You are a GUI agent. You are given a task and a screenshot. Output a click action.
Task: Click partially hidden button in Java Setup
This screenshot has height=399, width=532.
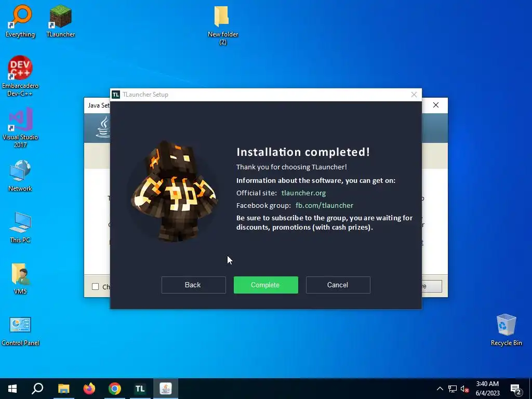tap(432, 286)
